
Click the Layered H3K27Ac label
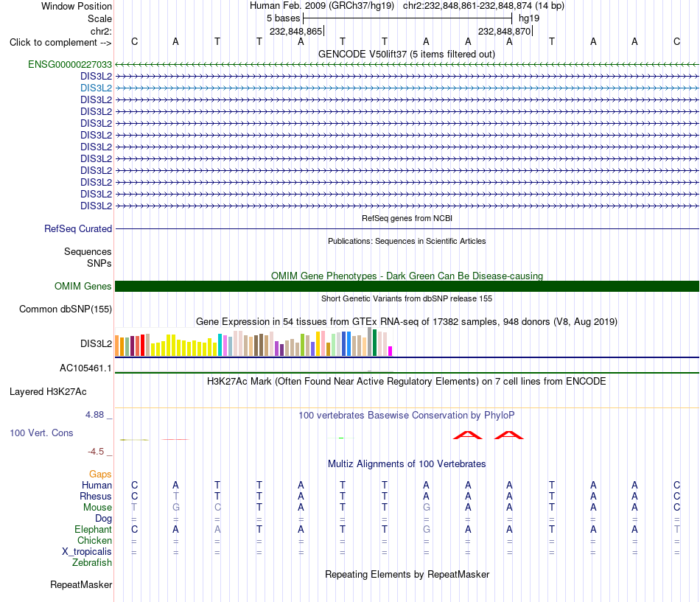(x=48, y=392)
